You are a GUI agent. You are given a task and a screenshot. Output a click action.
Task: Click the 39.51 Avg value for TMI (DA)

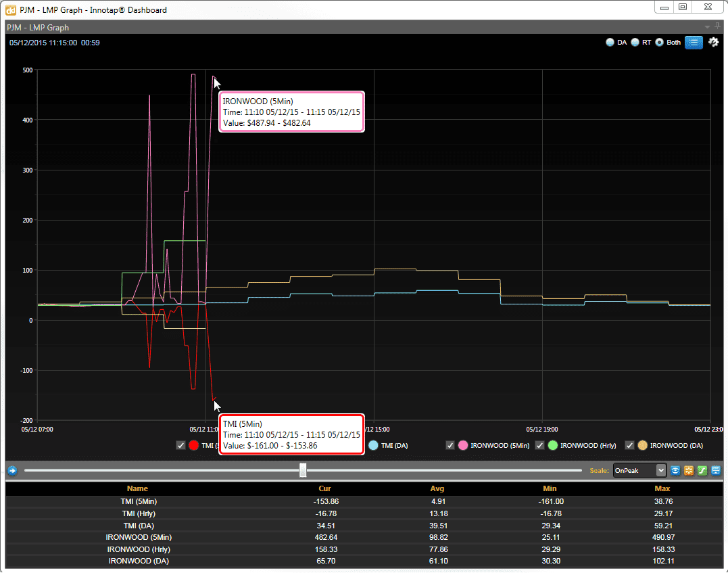pyautogui.click(x=438, y=526)
